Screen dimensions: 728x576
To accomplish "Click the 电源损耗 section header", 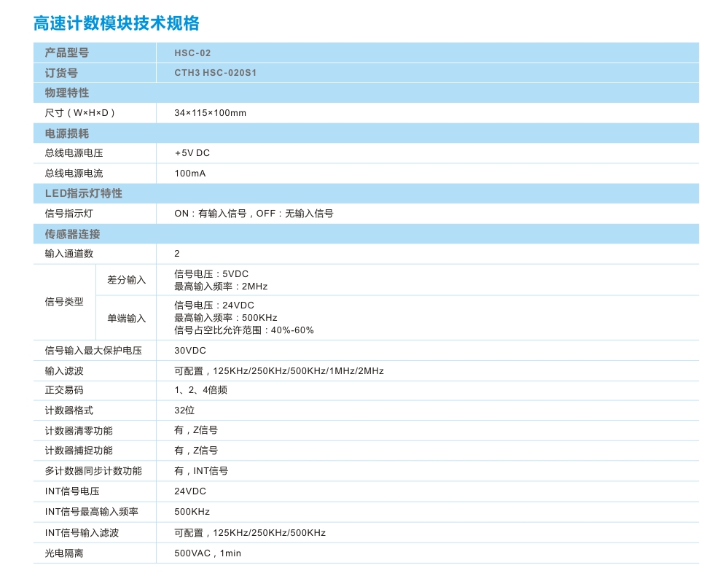I will 67,133.
